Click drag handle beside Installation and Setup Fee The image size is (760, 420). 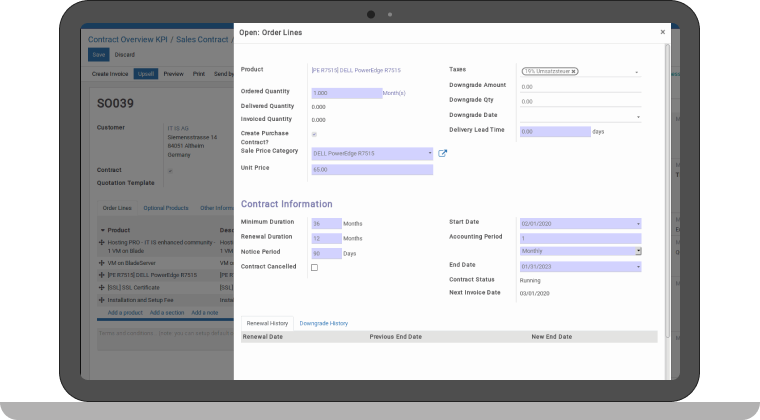[x=101, y=298]
